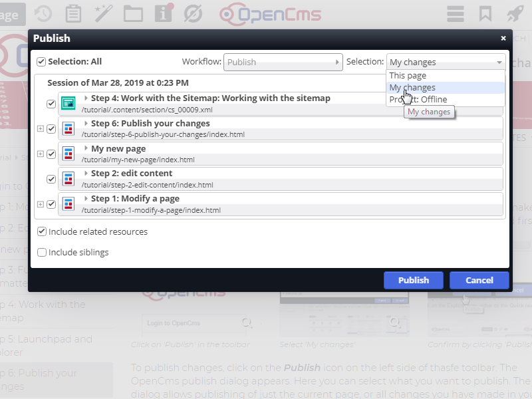
Task: Click the Step 6 page resource icon
Action: click(x=68, y=128)
